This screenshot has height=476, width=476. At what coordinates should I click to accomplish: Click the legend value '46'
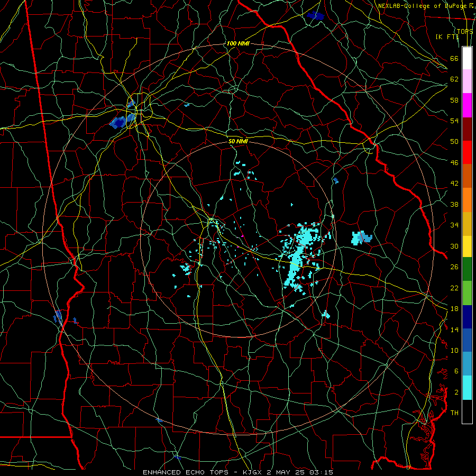coord(454,163)
